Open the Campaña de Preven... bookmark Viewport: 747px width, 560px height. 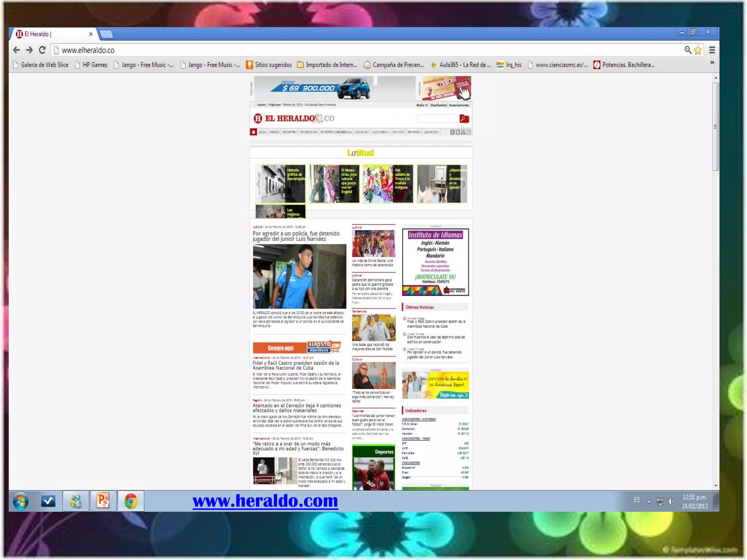click(394, 65)
